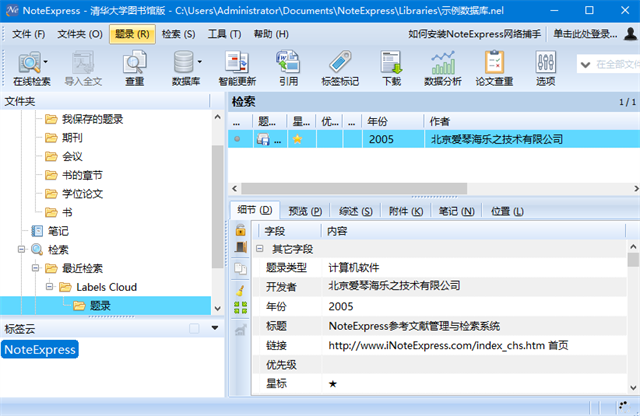Open dropdown arrow beside 数据库
This screenshot has width=640, height=416.
point(200,62)
